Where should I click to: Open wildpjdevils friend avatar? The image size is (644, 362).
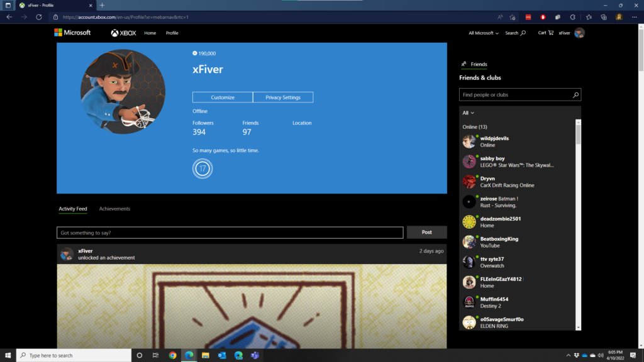click(x=469, y=141)
